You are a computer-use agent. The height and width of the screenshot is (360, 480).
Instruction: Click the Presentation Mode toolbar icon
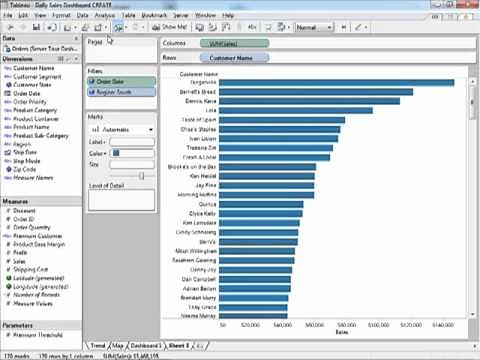[x=268, y=27]
